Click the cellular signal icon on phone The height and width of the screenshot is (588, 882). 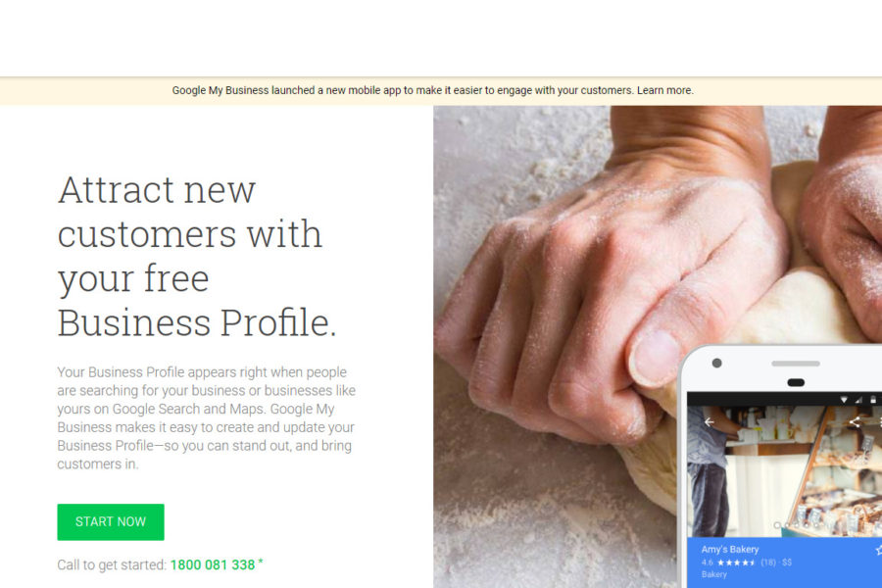(x=858, y=400)
